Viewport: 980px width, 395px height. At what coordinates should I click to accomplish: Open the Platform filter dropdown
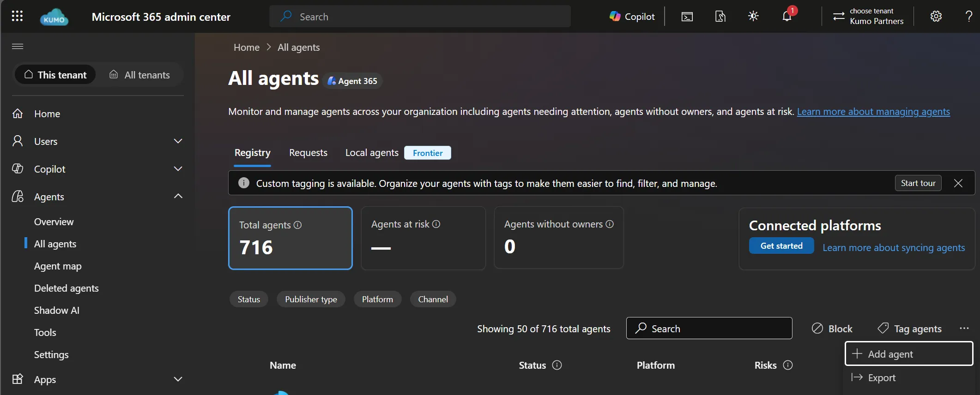(x=377, y=299)
